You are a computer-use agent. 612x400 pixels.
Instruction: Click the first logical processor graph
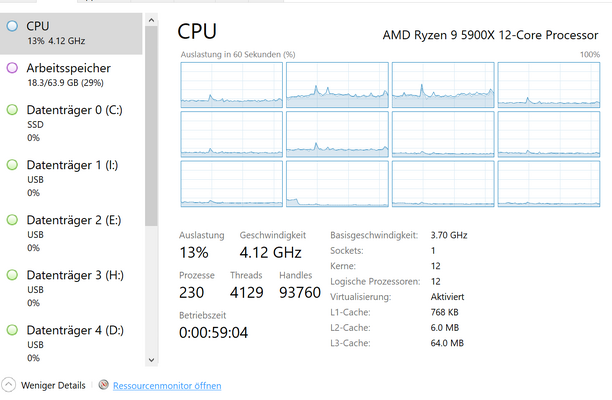(231, 85)
